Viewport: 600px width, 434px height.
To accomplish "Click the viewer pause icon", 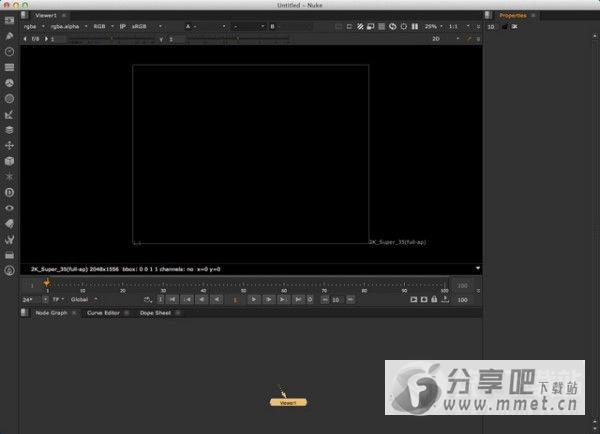I will (x=415, y=26).
